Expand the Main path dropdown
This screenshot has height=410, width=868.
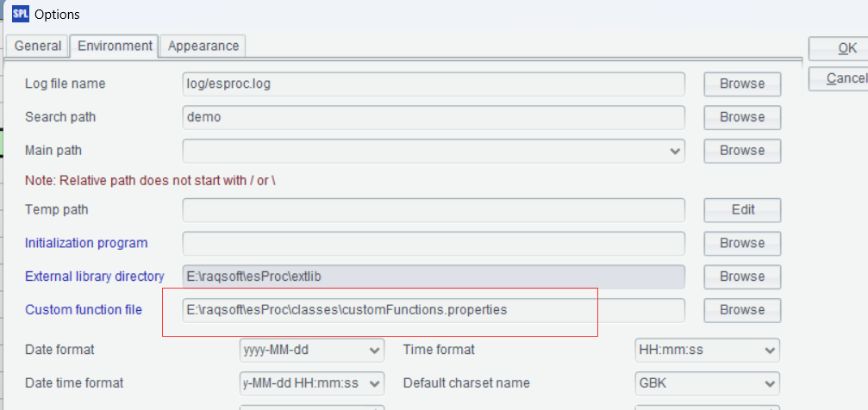674,150
